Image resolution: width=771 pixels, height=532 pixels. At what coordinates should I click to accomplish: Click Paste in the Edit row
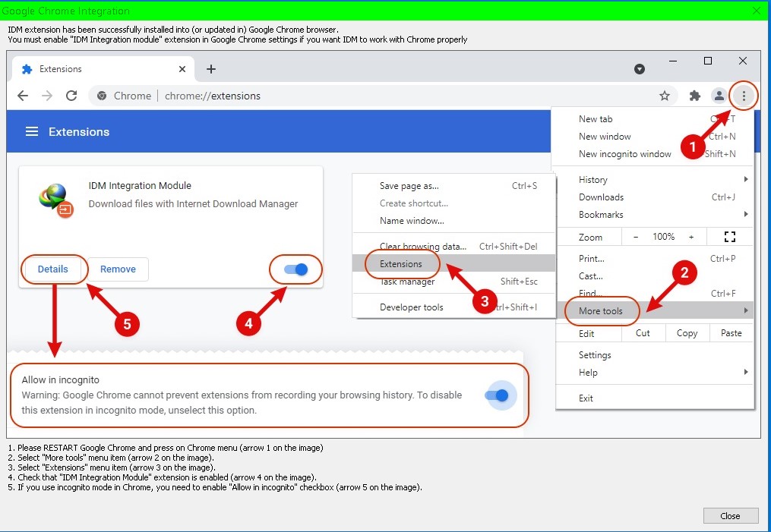pyautogui.click(x=732, y=333)
